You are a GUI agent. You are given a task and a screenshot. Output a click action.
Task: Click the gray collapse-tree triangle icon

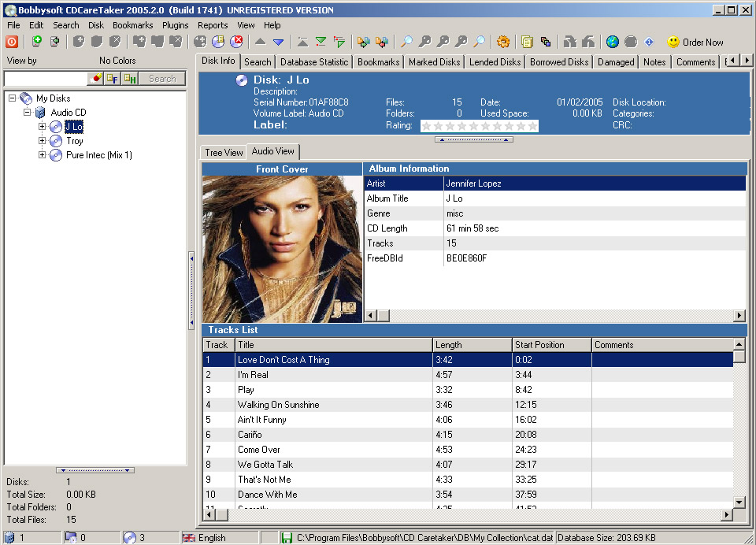pos(302,42)
